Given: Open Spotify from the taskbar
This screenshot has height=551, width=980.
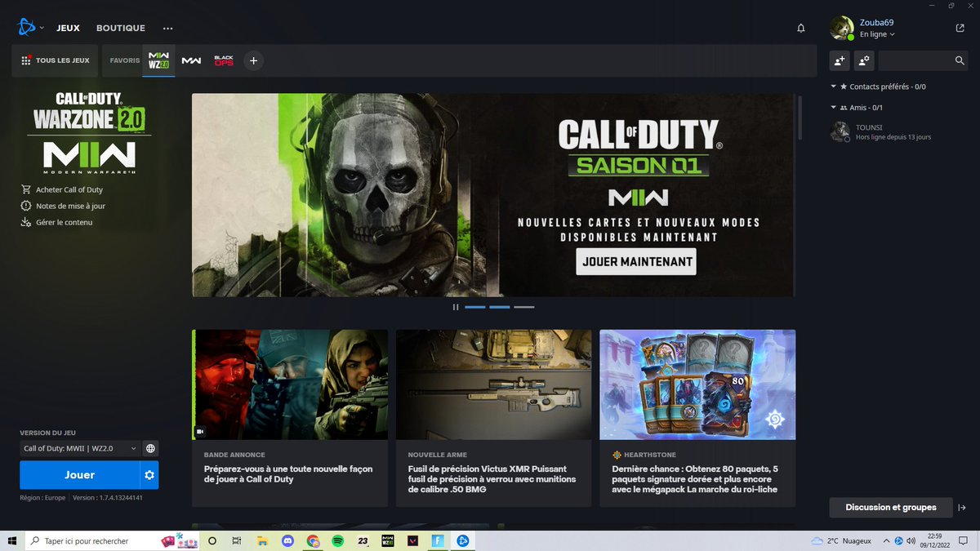Looking at the screenshot, I should (x=338, y=540).
